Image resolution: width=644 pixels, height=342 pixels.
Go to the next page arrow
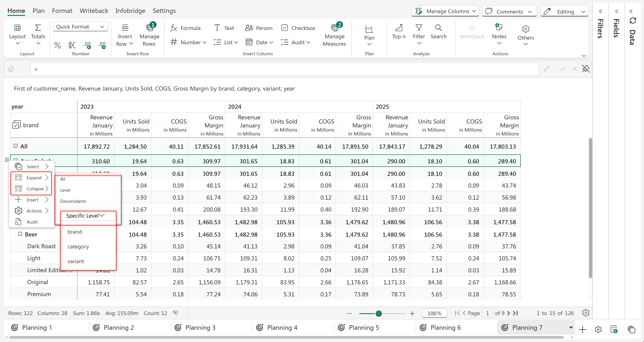click(509, 313)
